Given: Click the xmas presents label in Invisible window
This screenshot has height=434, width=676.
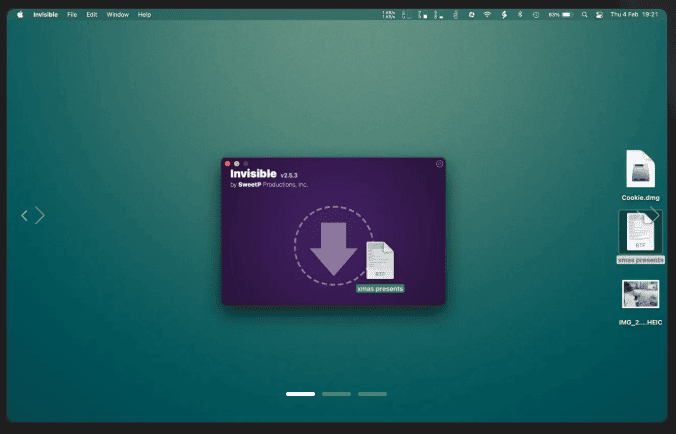Looking at the screenshot, I should (x=380, y=289).
